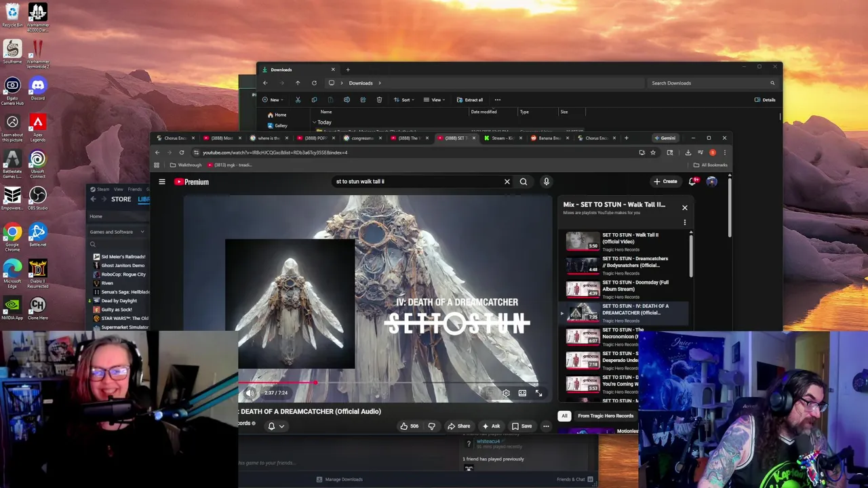Viewport: 868px width, 488px height.
Task: Open the Discord desktop shortcut
Action: tap(37, 88)
